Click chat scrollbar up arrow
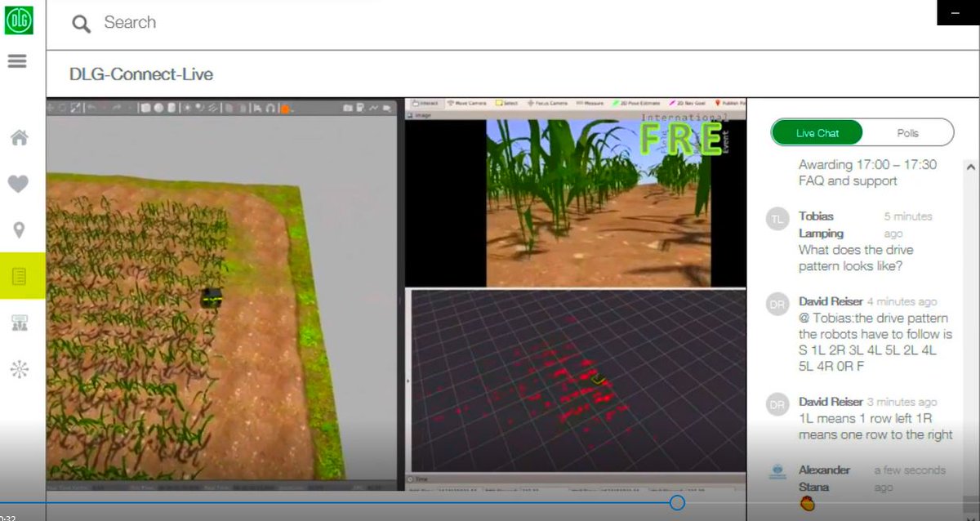The width and height of the screenshot is (980, 521). point(971,167)
